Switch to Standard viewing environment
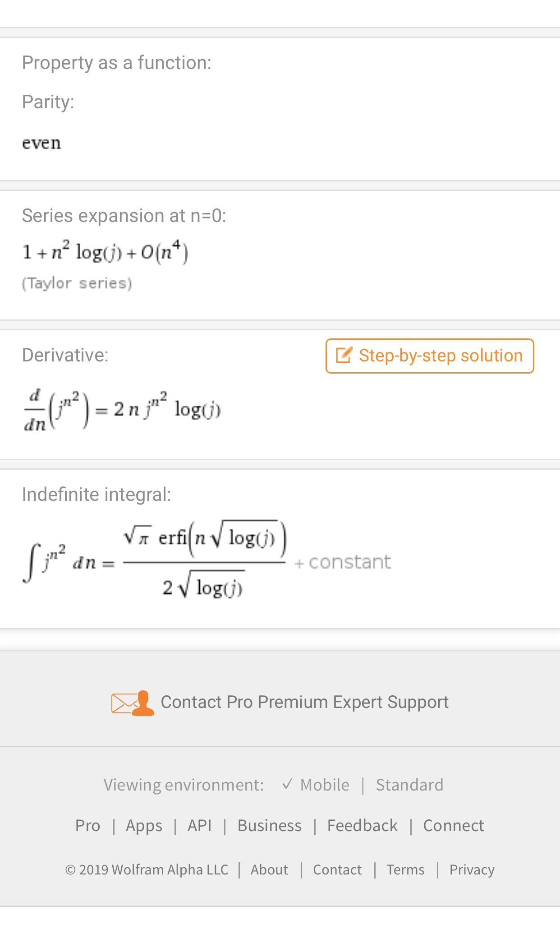Image resolution: width=560 pixels, height=925 pixels. (x=409, y=785)
